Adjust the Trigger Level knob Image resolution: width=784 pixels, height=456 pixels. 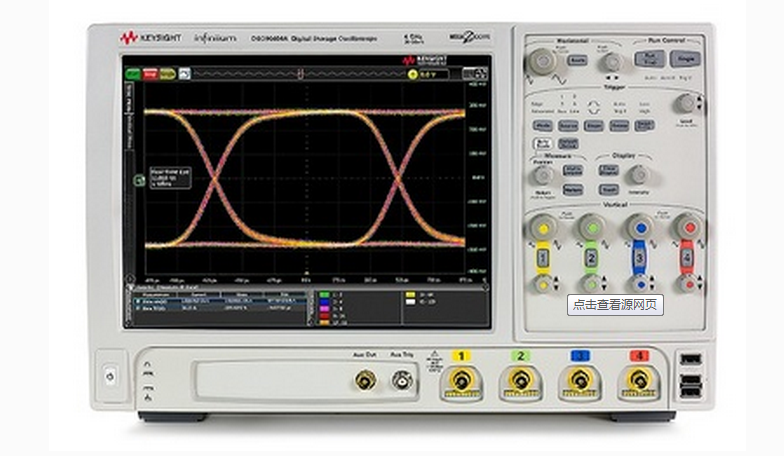(686, 103)
